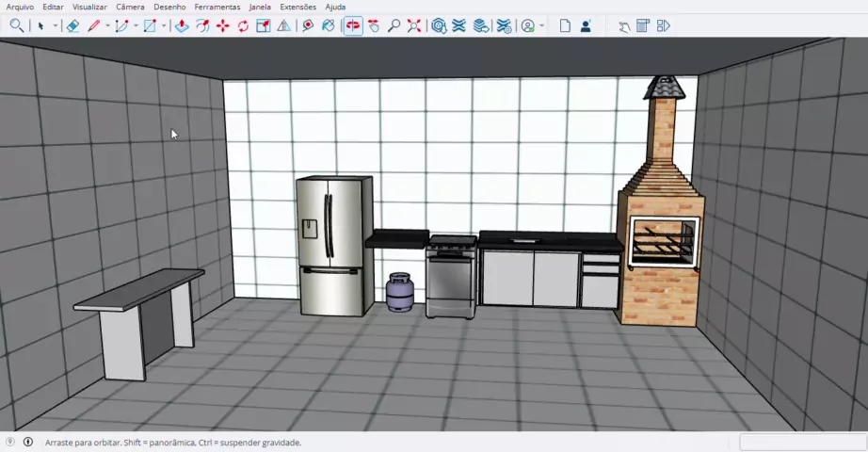Pick the Paint Bucket tool

328,26
